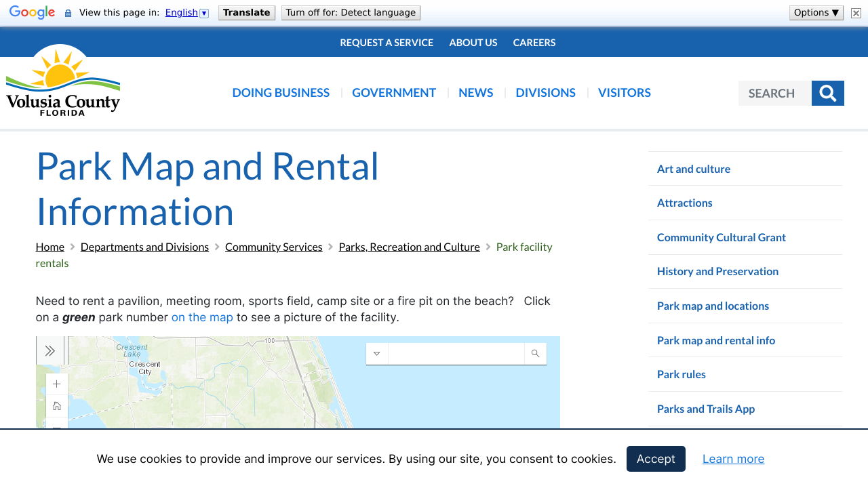
Task: Open Parks, Recreation and Culture breadcrumb
Action: coord(410,247)
